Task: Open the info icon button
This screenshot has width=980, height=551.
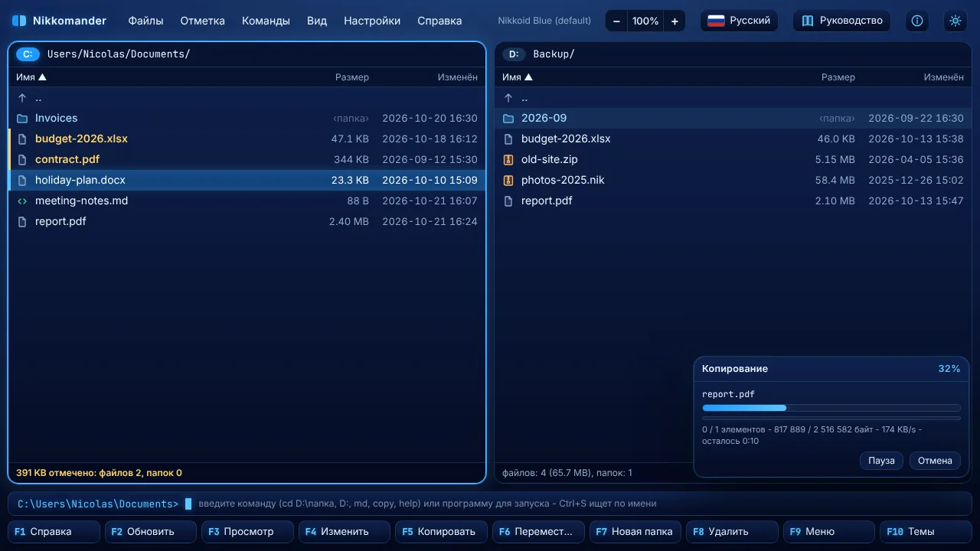Action: click(917, 21)
